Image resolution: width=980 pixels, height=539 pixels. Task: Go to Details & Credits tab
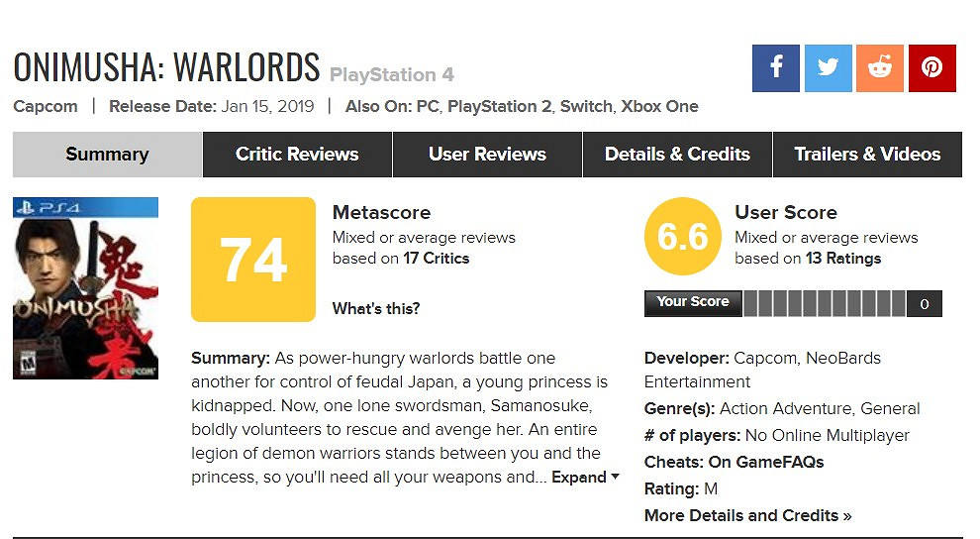(677, 155)
